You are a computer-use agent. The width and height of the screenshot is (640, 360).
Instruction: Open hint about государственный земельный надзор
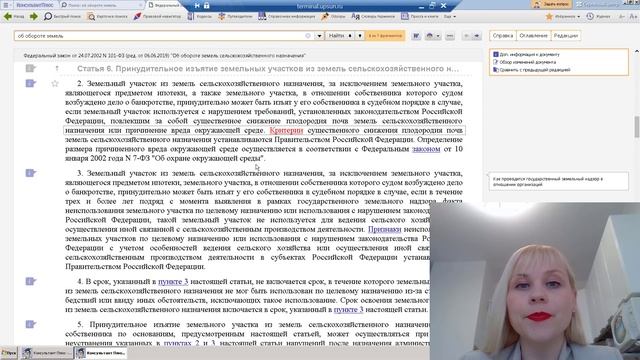(x=558, y=181)
